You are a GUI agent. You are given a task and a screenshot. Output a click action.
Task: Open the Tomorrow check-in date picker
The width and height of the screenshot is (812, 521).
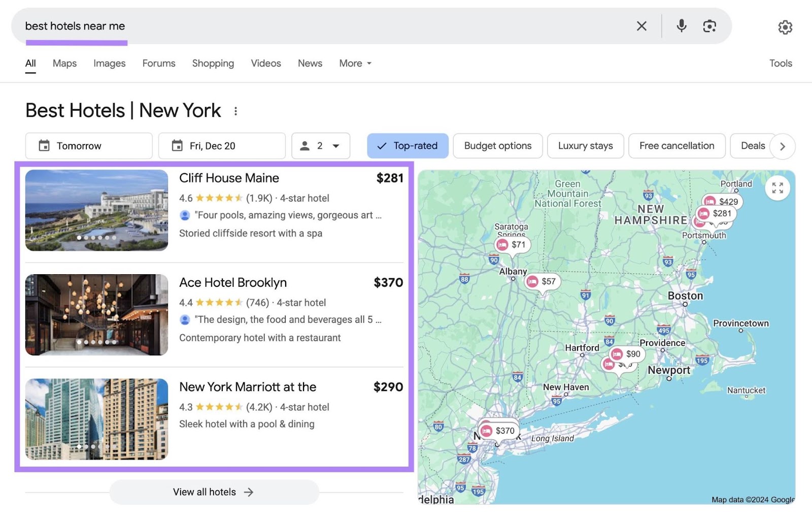pyautogui.click(x=89, y=146)
